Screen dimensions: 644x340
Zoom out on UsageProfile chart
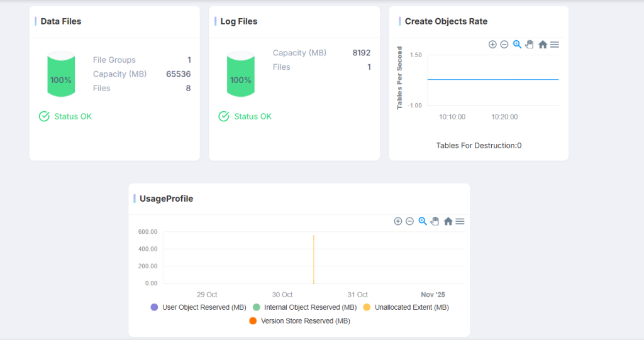410,221
